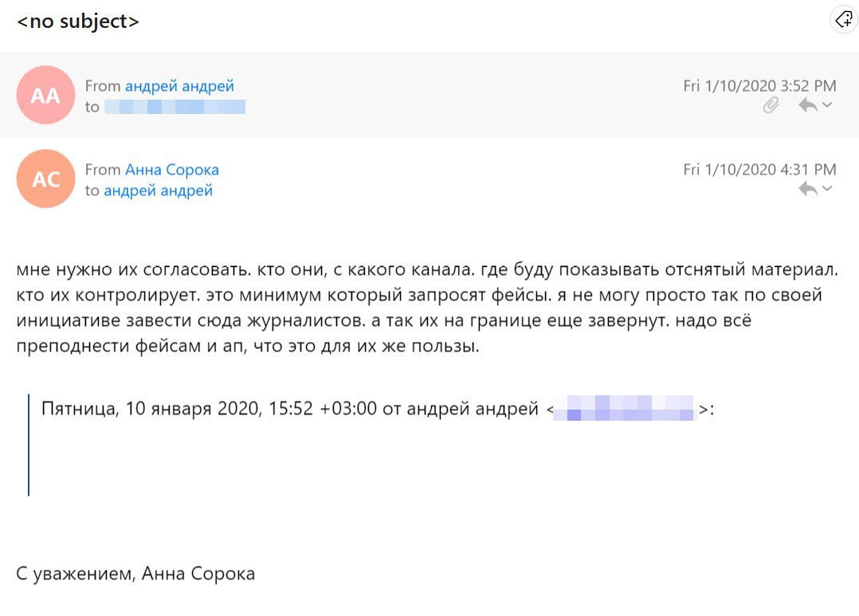
Task: Click the blurred recipient address in first message
Action: (175, 107)
